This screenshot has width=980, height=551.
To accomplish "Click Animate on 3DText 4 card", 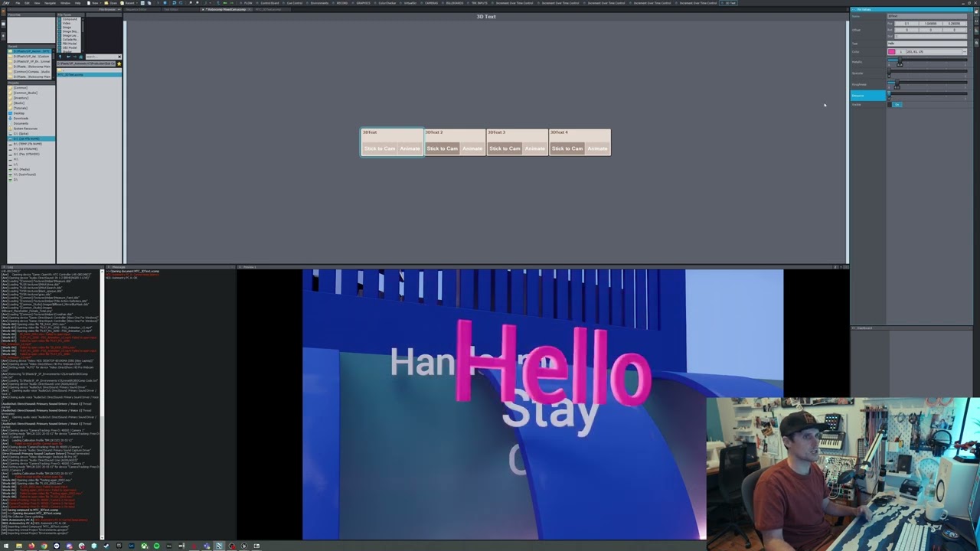I will pos(598,148).
